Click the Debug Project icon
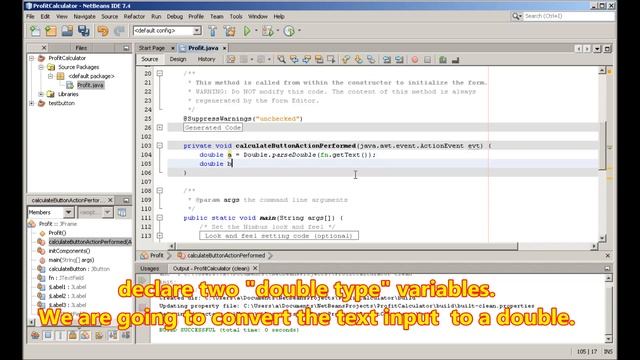 tap(268, 31)
